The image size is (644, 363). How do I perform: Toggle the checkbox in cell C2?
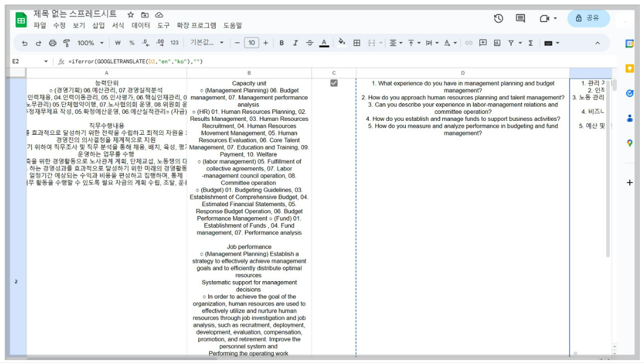click(x=334, y=83)
